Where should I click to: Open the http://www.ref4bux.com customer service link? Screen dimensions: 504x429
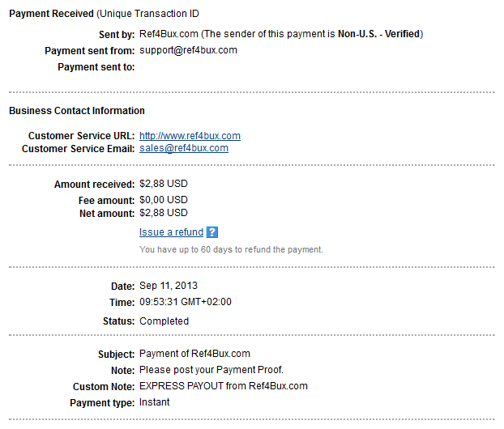click(190, 136)
